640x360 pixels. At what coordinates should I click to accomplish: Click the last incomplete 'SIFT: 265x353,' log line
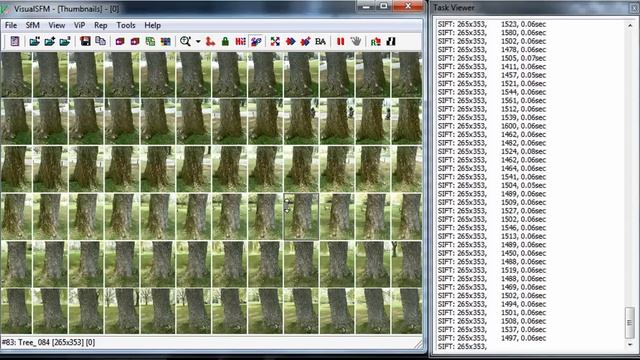462,347
